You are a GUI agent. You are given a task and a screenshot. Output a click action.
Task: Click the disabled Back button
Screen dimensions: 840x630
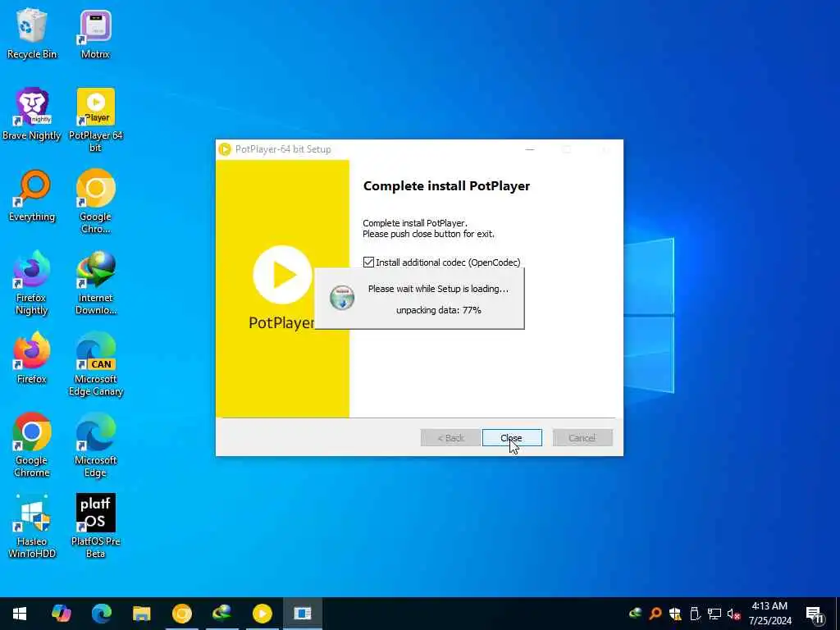[450, 438]
